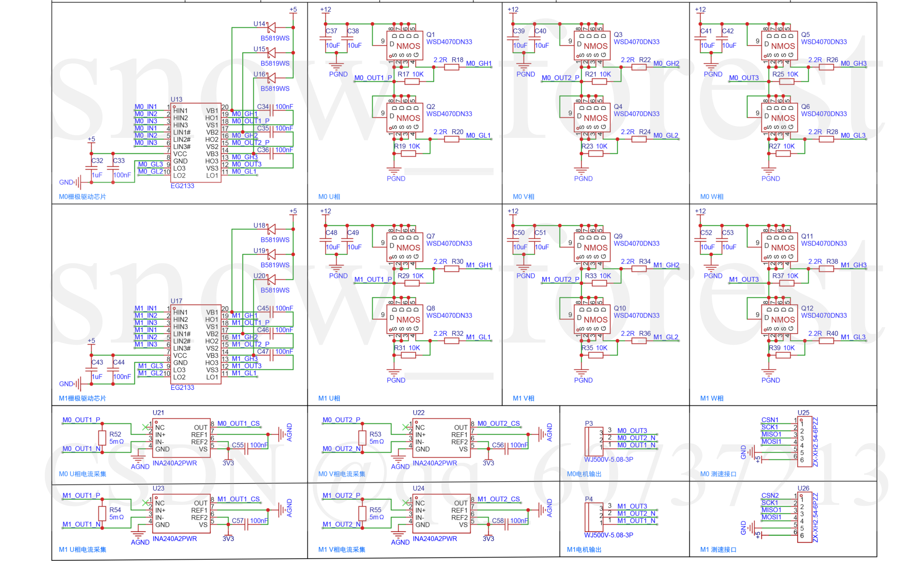
Task: Click the U21 INA240A2PWR amplifier block
Action: (181, 438)
